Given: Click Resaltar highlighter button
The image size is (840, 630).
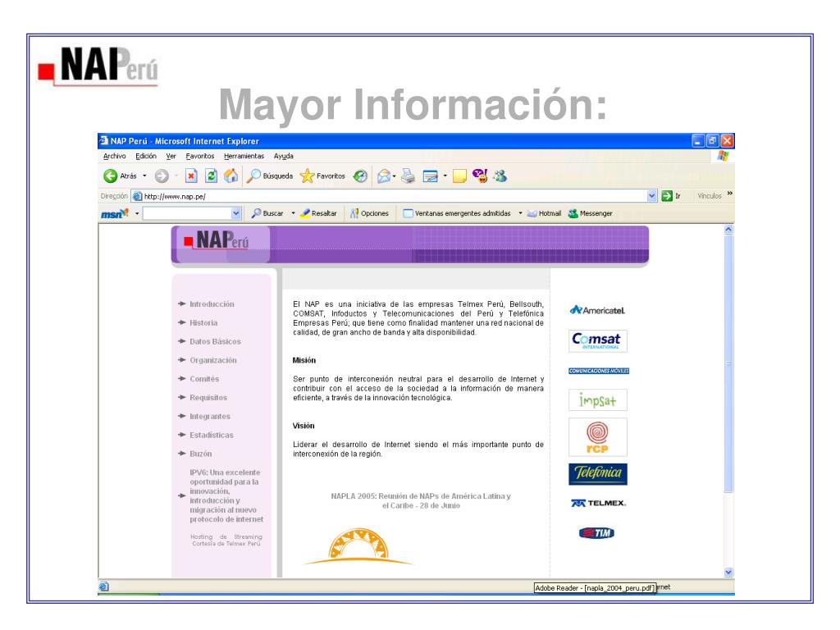Looking at the screenshot, I should click(318, 213).
